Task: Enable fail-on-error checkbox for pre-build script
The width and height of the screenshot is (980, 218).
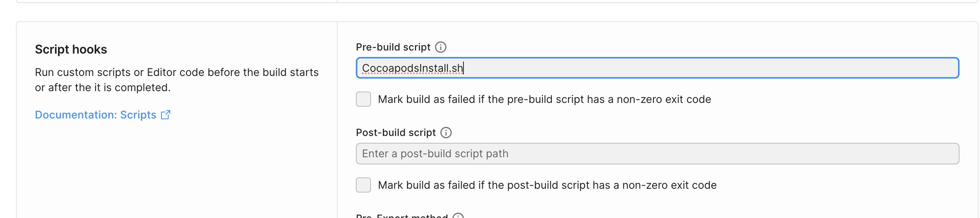Action: click(363, 99)
